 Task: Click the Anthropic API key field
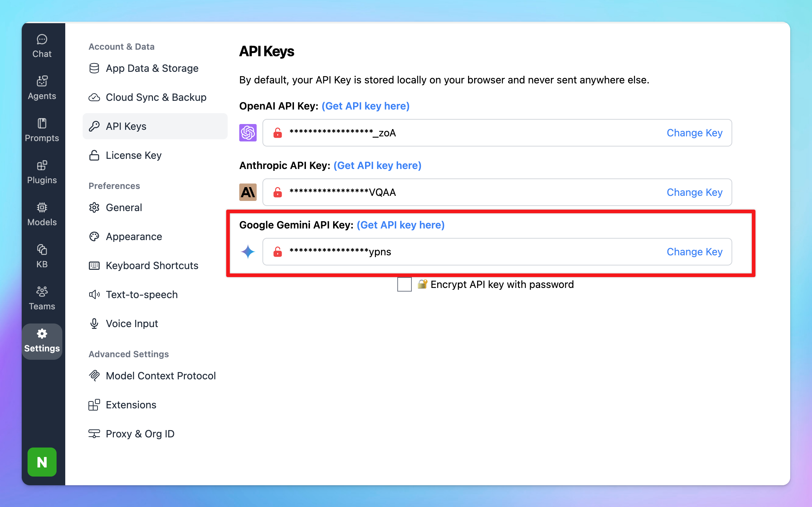[x=471, y=192]
